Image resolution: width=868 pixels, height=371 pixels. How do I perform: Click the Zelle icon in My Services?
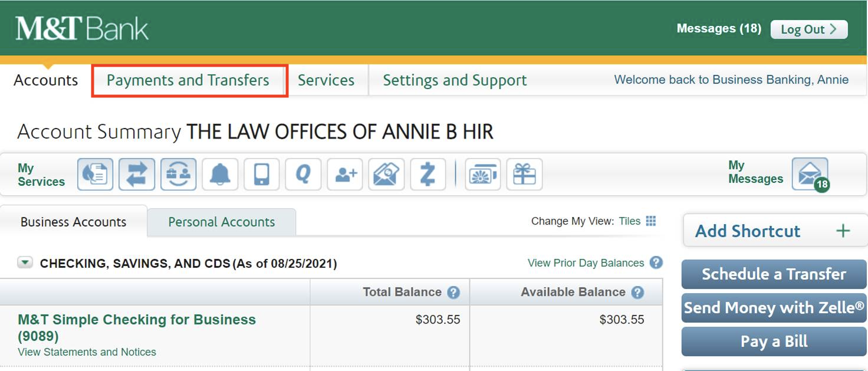click(x=428, y=174)
